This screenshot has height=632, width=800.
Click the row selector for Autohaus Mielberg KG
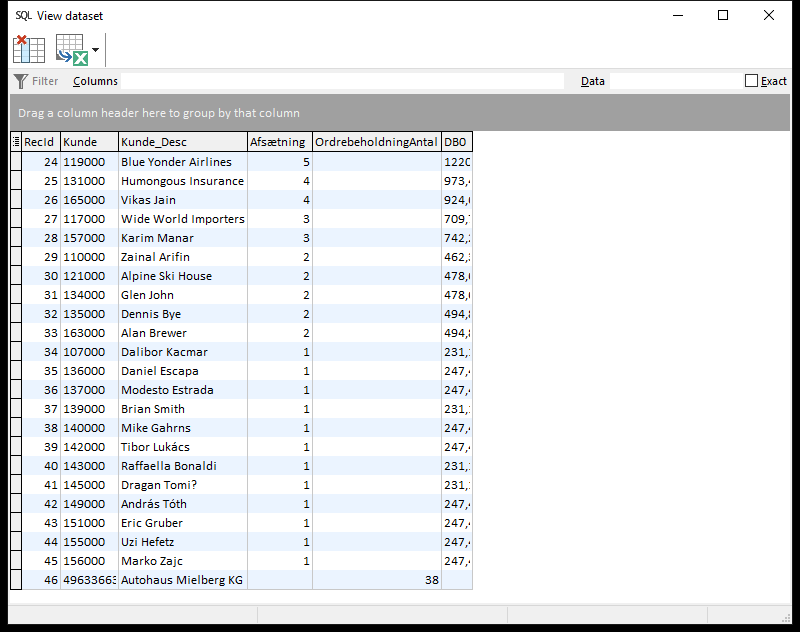[16, 580]
